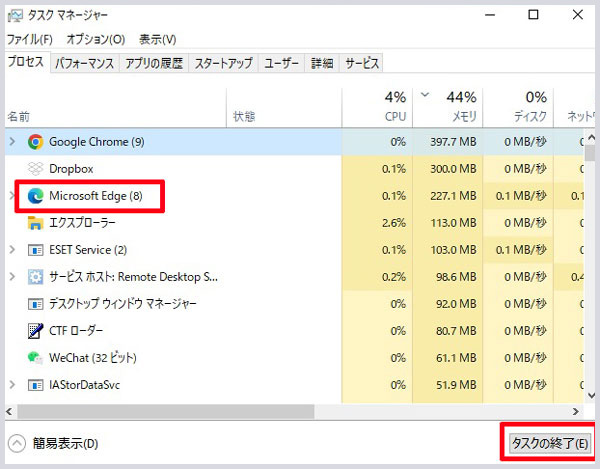Viewport: 600px width, 469px height.
Task: Select the IAStorDataSvc process name
Action: pyautogui.click(x=85, y=385)
